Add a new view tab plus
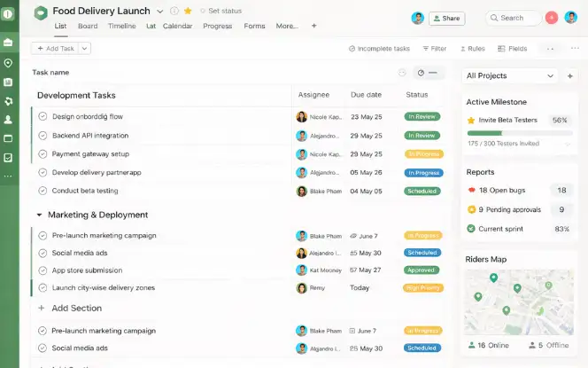588x368 pixels. pyautogui.click(x=313, y=26)
